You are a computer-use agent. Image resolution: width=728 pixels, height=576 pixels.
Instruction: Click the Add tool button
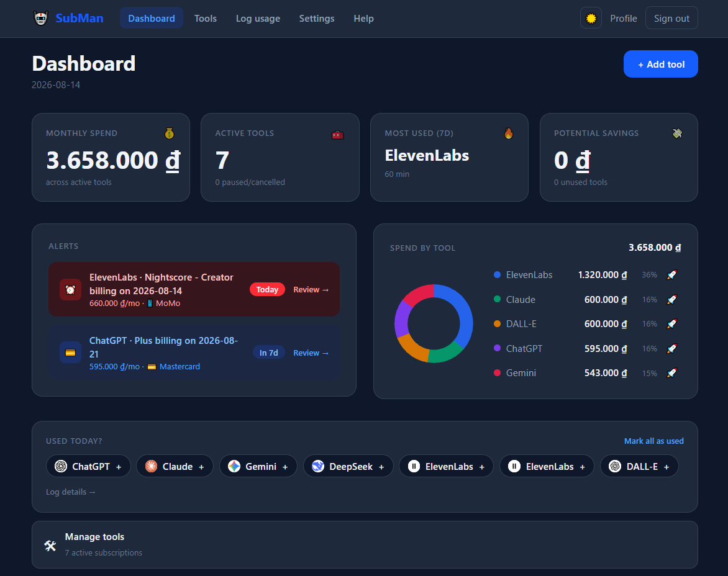[660, 64]
